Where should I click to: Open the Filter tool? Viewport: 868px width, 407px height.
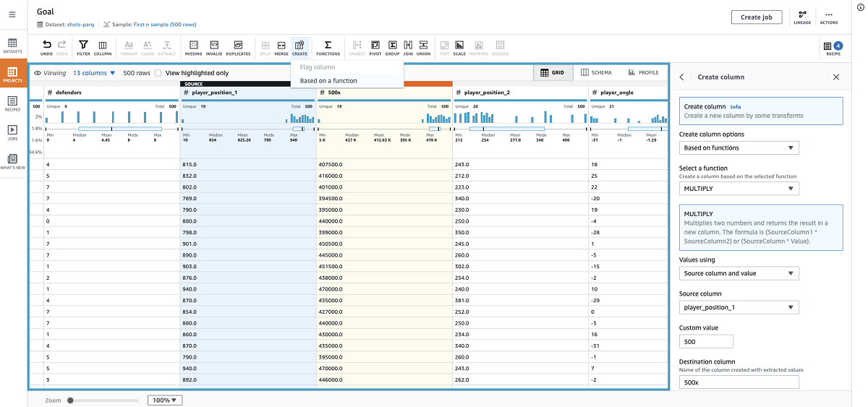coord(83,46)
